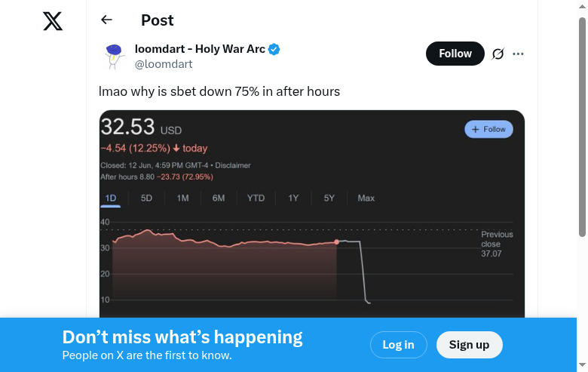The height and width of the screenshot is (372, 588).
Task: Open the @loomdart handle link
Action: [x=163, y=64]
